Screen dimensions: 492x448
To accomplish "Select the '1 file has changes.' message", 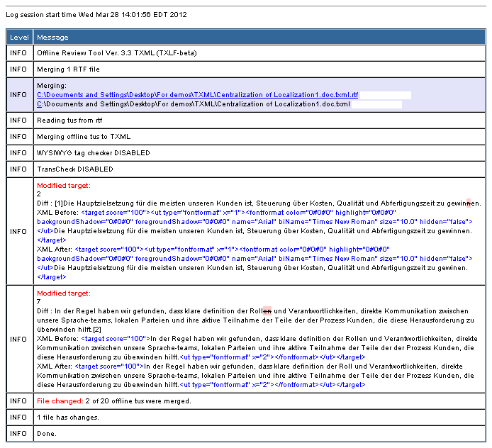I will [68, 418].
